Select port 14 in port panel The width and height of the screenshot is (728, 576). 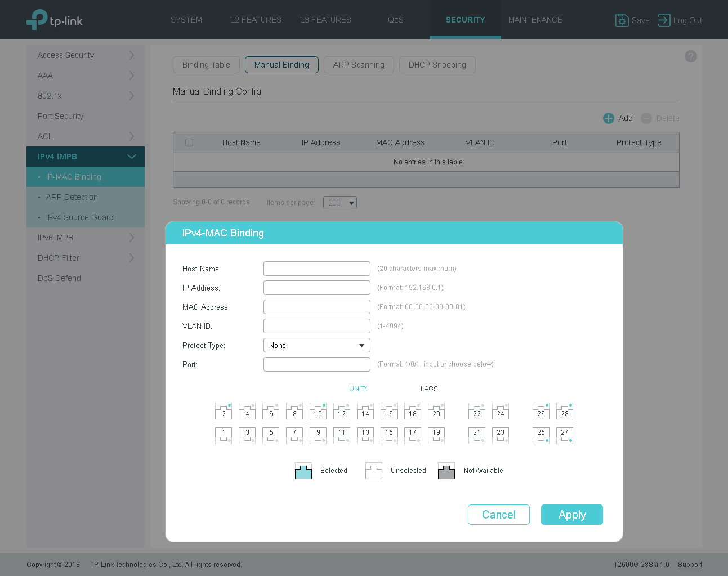[x=365, y=411]
